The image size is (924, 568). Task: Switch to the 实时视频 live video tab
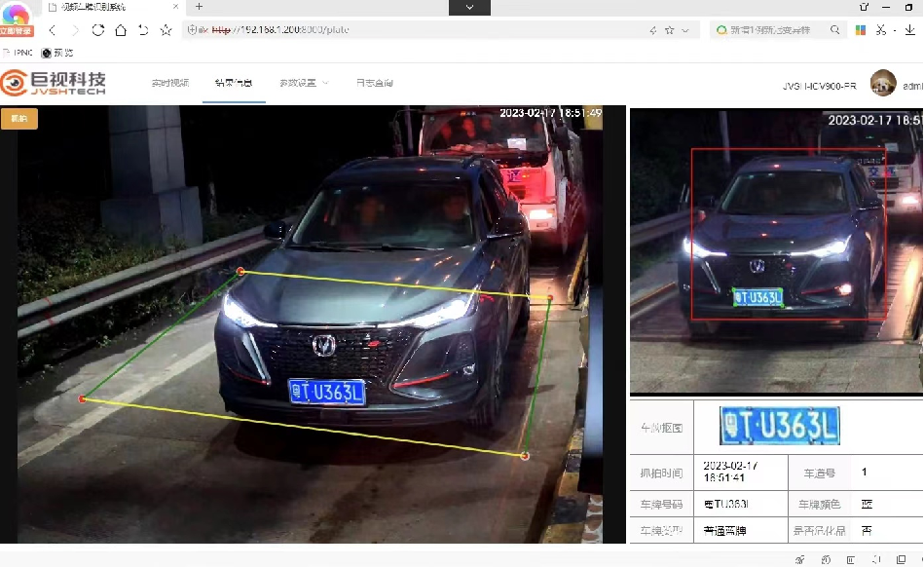click(170, 83)
